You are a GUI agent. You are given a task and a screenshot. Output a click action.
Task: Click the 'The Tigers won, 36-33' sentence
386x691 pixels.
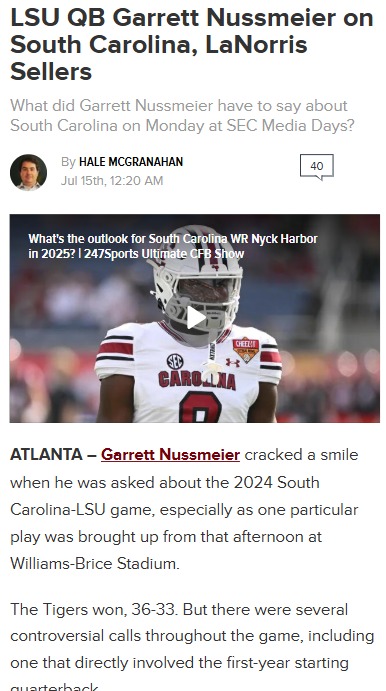click(x=94, y=609)
